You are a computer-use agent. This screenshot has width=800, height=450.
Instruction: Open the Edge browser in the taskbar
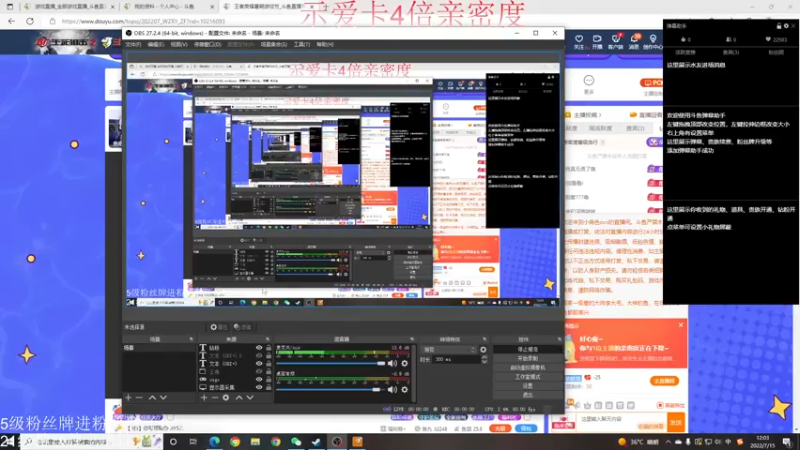(214, 442)
